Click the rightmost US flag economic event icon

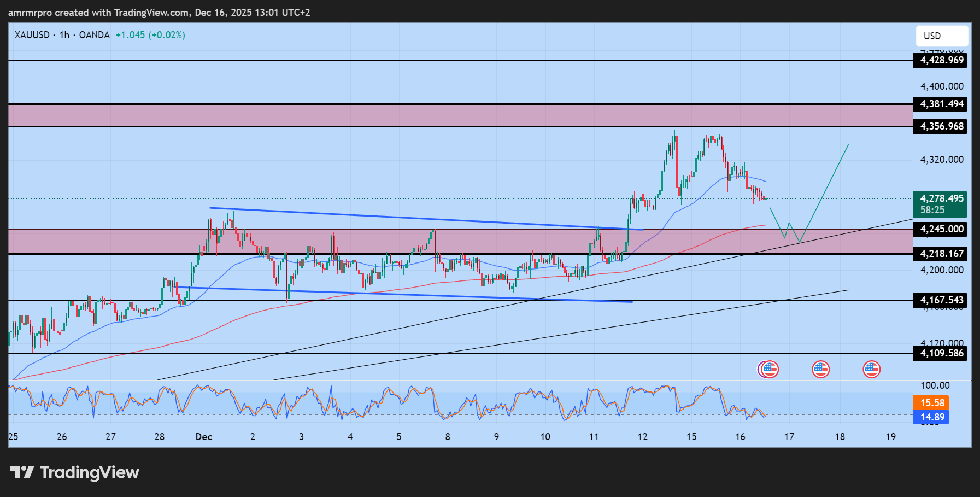(871, 370)
